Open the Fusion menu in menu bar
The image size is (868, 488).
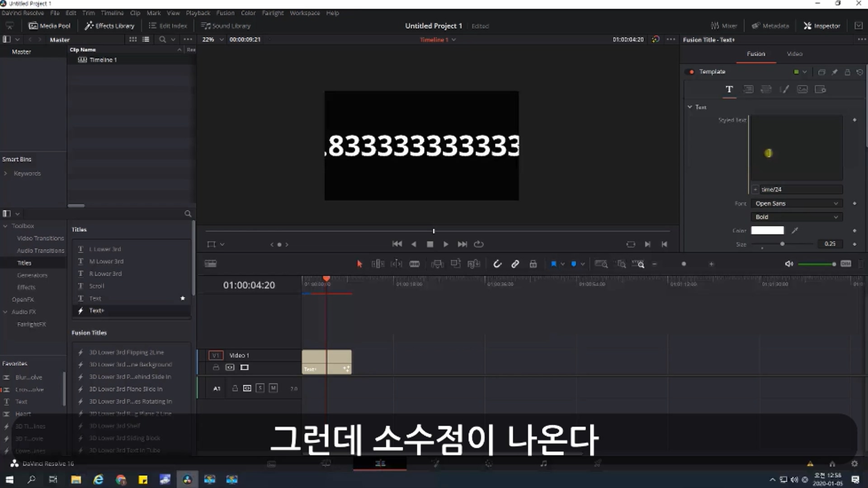(x=225, y=13)
